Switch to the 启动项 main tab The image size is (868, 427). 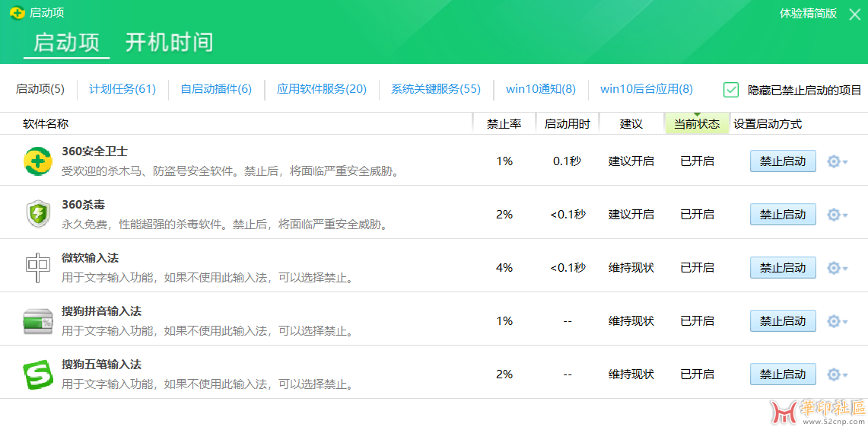66,43
